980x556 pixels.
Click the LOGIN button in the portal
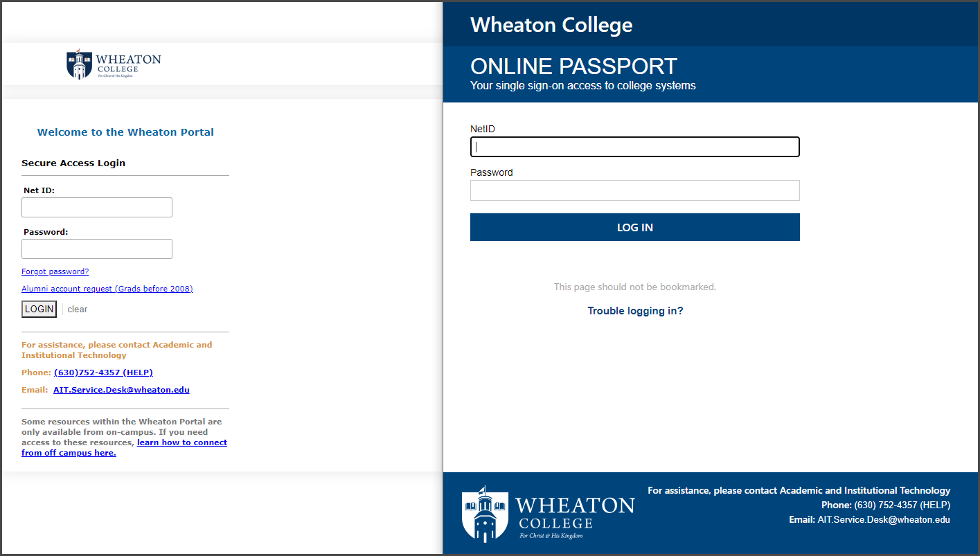pyautogui.click(x=39, y=310)
